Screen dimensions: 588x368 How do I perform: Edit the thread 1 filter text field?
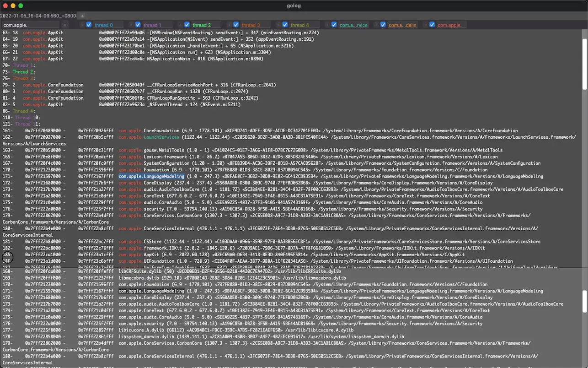point(157,25)
